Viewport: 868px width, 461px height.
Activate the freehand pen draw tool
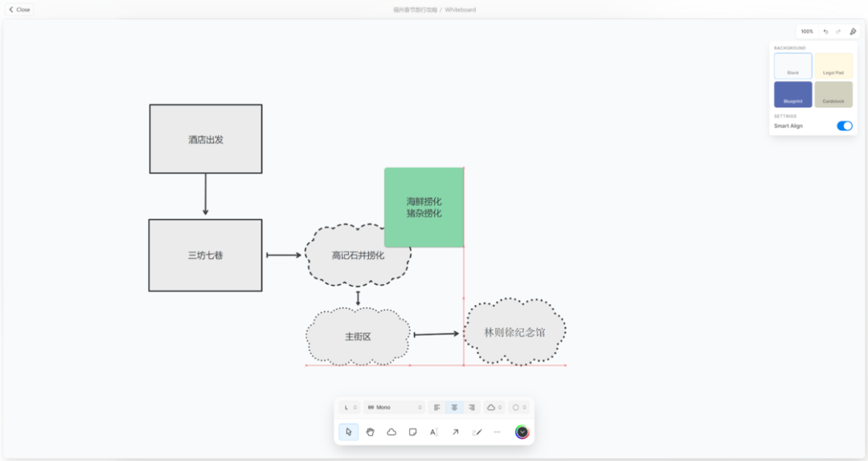pyautogui.click(x=477, y=431)
